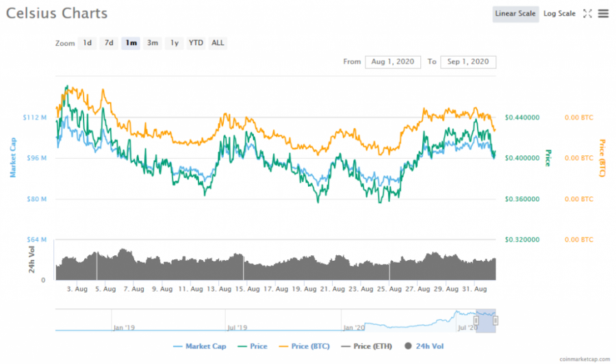The width and height of the screenshot is (616, 364).
Task: Click the $64 M axis label
Action: 36,239
